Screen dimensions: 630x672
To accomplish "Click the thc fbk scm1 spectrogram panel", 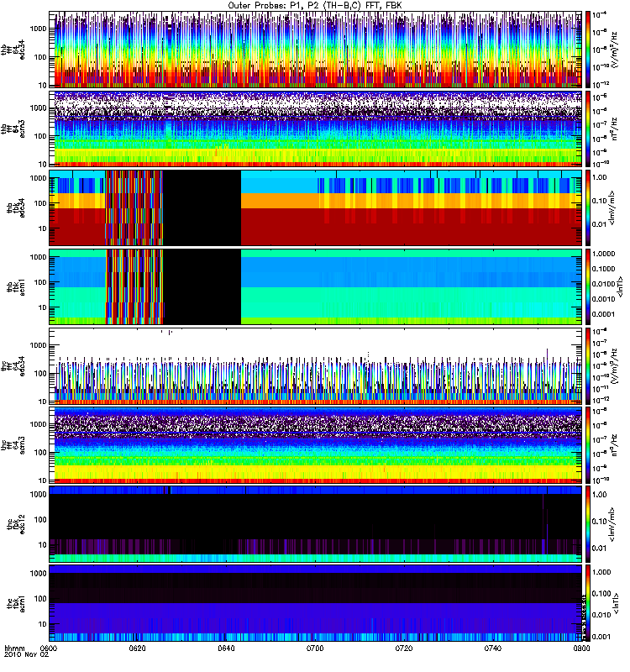I will click(316, 603).
